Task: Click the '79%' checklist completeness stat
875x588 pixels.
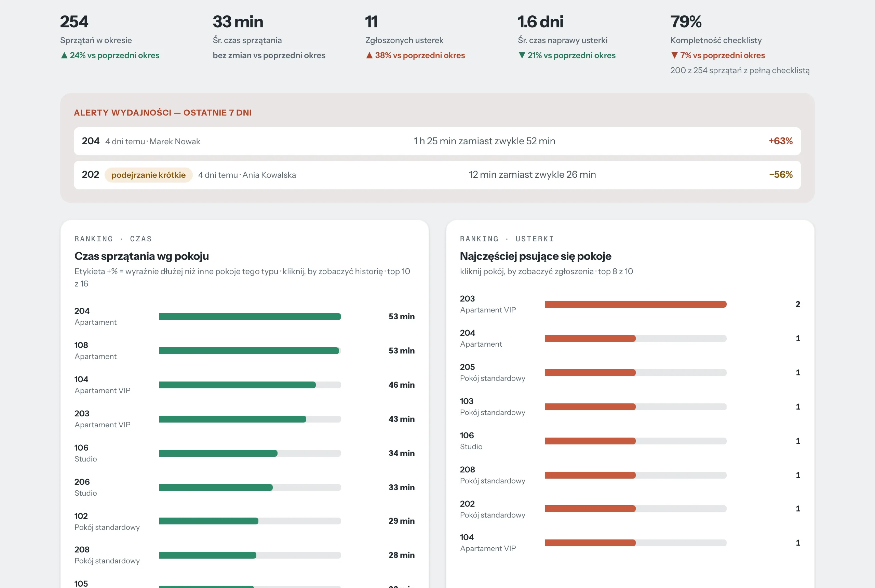Action: pyautogui.click(x=740, y=44)
